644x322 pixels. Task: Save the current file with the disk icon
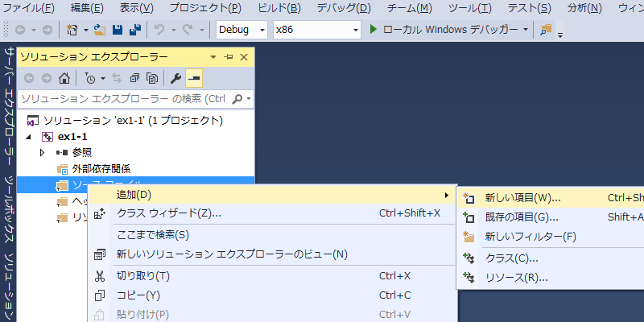(118, 30)
